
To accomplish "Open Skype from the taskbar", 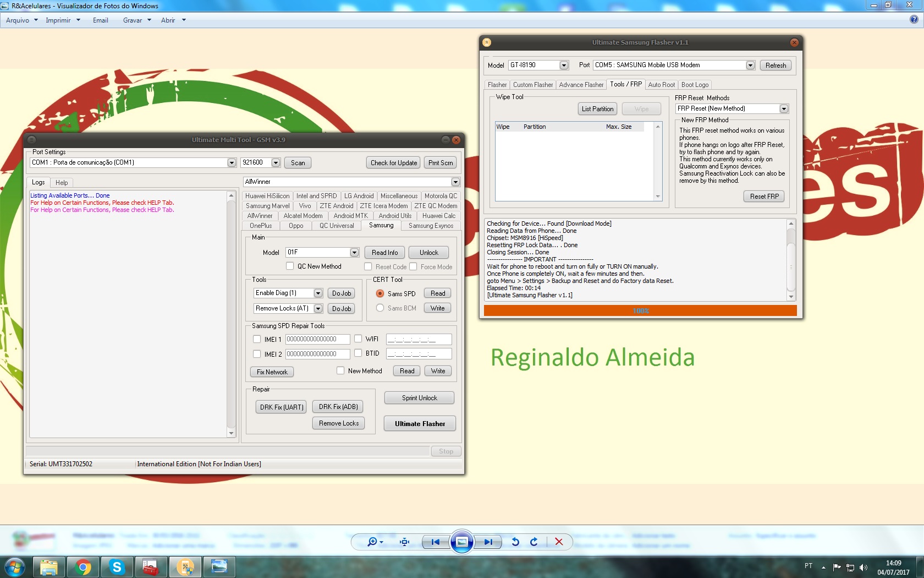I will click(117, 567).
